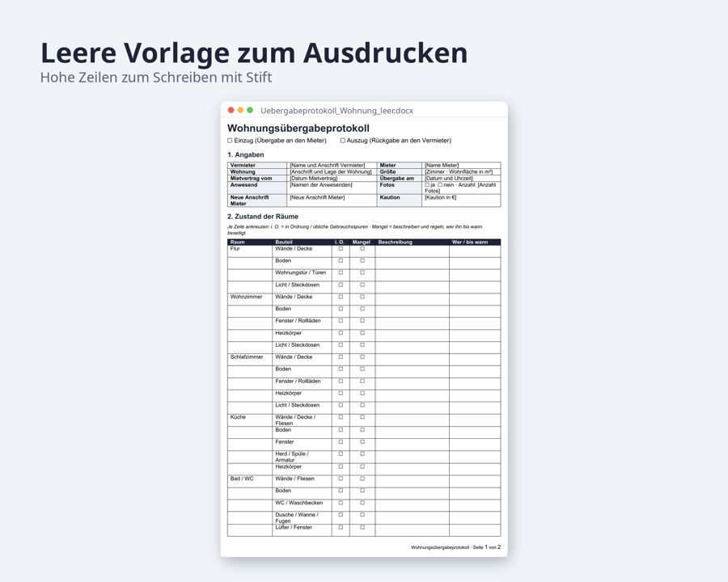Check the 'nein' box in the Fotos row
Screen dimensions: 728x582
point(440,185)
